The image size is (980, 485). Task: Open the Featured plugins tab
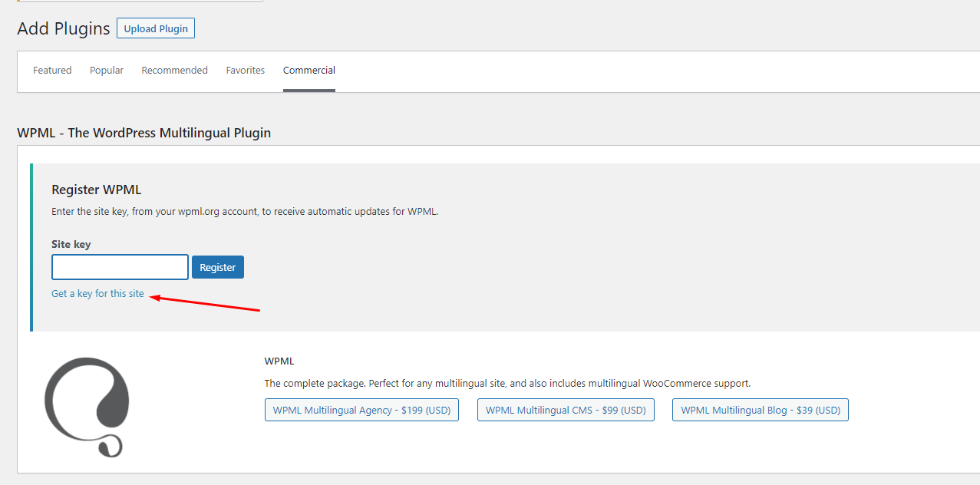52,71
